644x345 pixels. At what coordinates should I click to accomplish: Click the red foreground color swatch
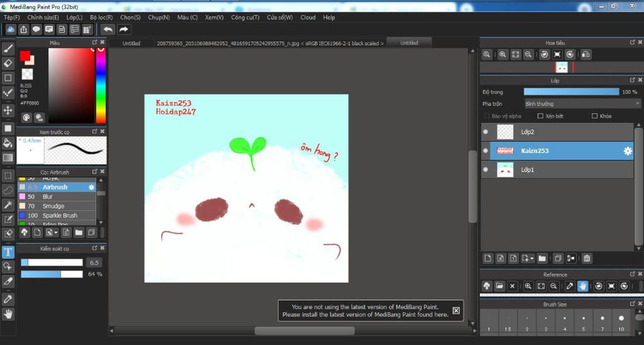pos(25,56)
